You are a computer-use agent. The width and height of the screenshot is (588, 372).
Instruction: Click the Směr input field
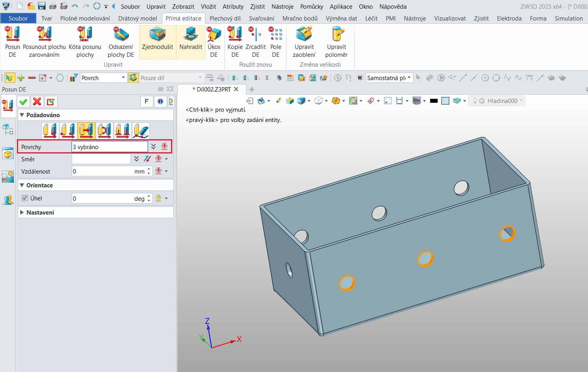(101, 159)
